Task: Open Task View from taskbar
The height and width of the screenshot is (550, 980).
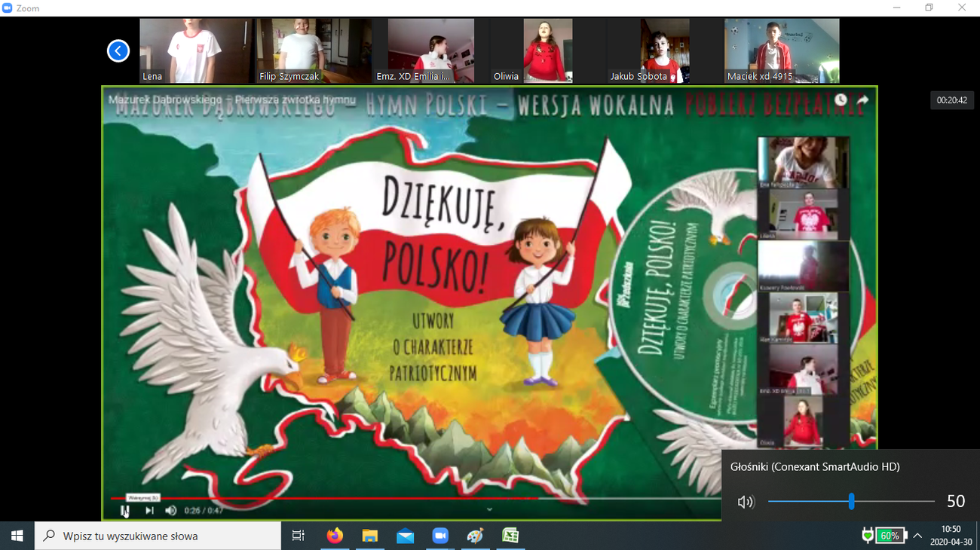Action: [x=299, y=536]
